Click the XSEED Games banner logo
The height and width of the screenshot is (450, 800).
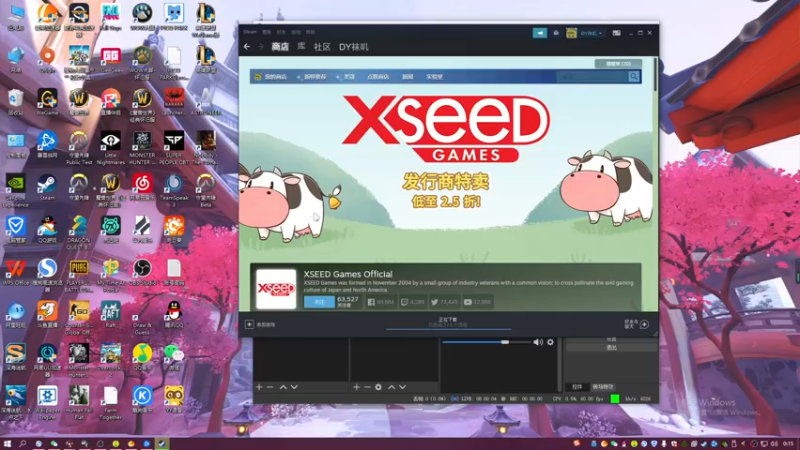click(x=446, y=129)
